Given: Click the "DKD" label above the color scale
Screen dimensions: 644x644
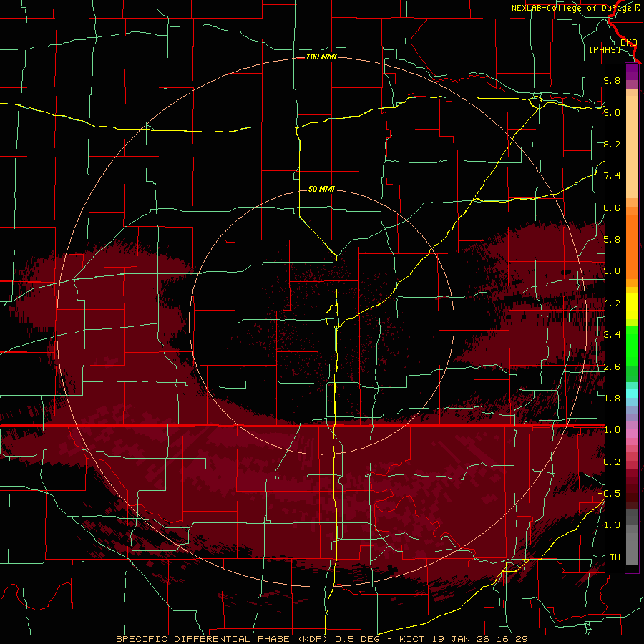Looking at the screenshot, I should pos(629,43).
